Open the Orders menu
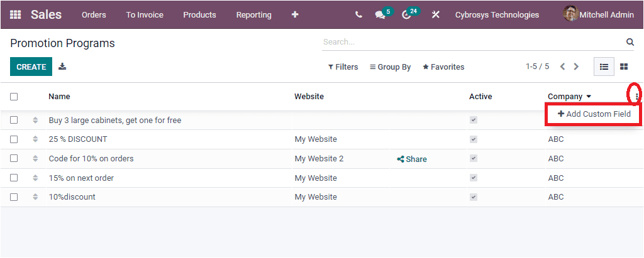The height and width of the screenshot is (258, 644). (94, 15)
